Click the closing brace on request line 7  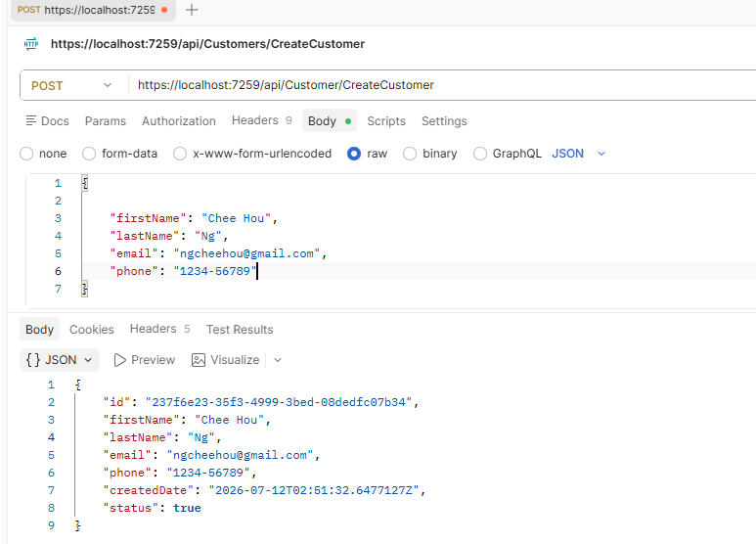click(84, 289)
